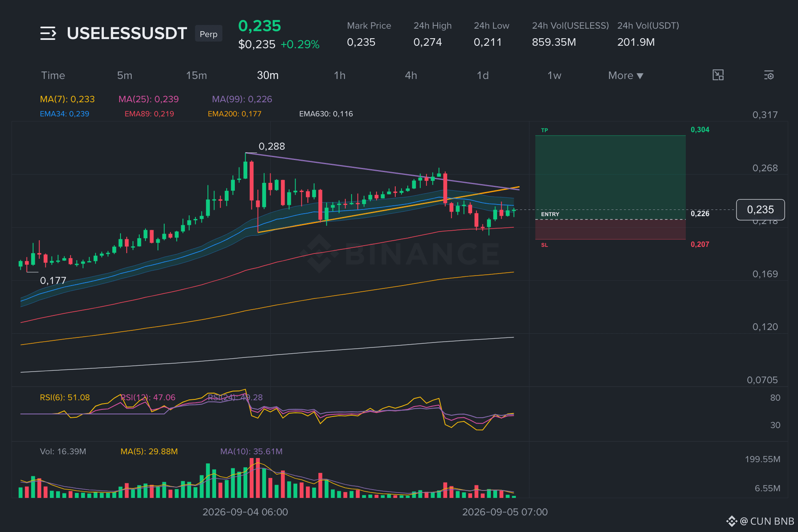Click the EMA200 indicator label

point(234,114)
